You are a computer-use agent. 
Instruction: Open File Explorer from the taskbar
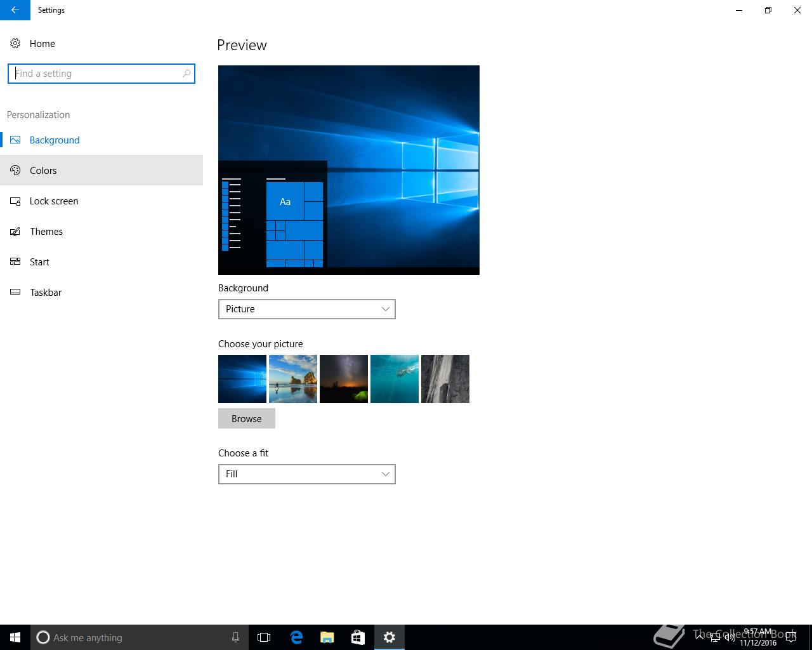click(x=327, y=637)
